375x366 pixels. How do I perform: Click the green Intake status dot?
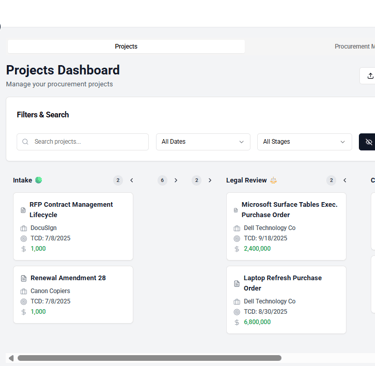coord(39,180)
